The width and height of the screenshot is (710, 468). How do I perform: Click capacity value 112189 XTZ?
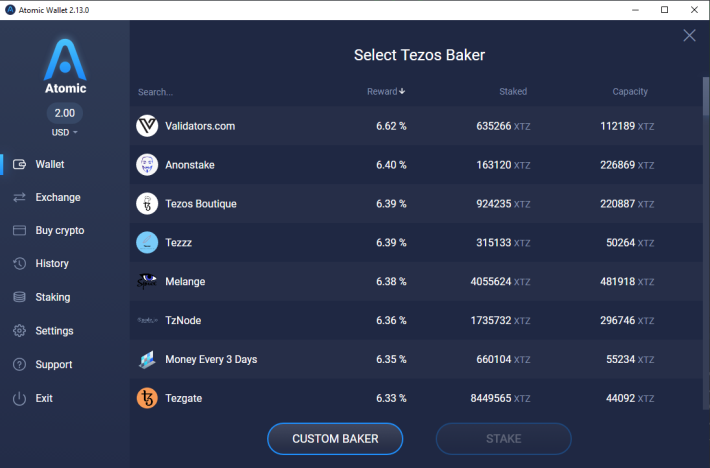coord(627,126)
